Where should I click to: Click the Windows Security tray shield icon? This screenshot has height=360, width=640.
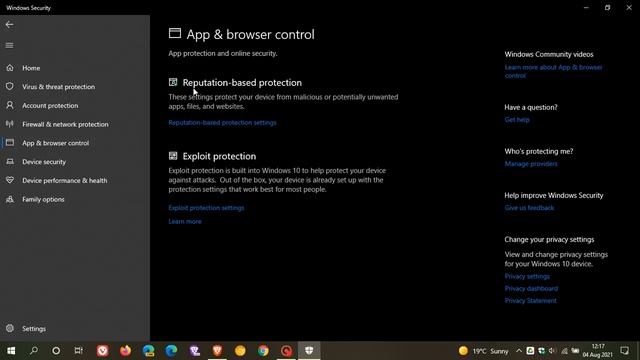click(x=541, y=351)
